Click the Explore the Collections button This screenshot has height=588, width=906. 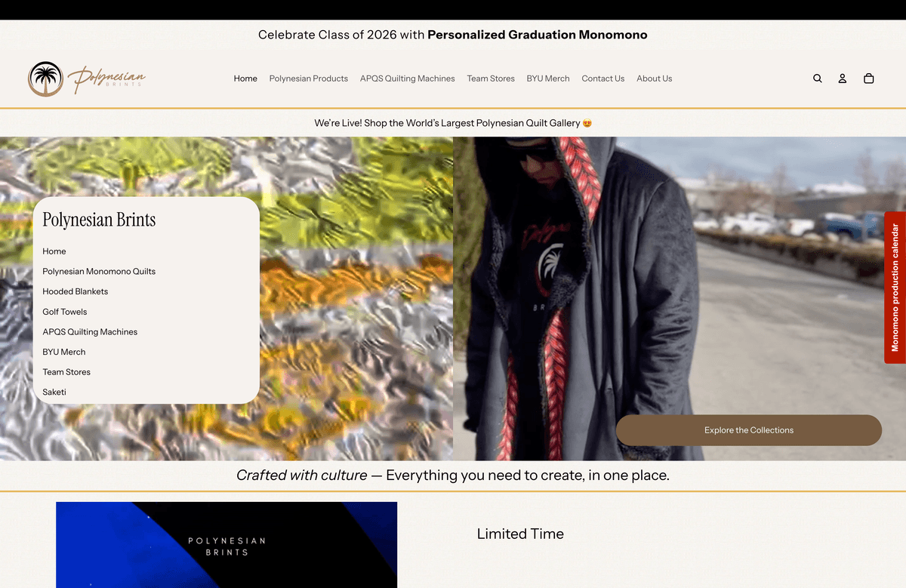pos(749,430)
